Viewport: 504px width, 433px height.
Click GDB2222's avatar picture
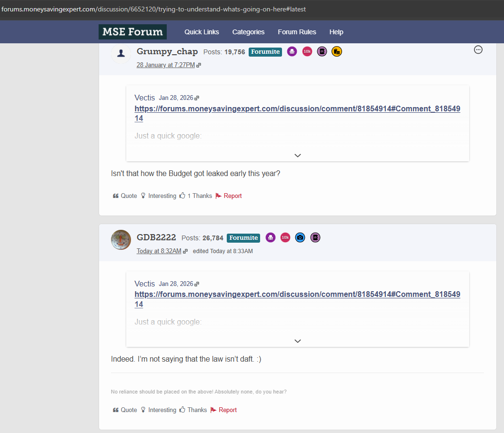click(x=121, y=240)
